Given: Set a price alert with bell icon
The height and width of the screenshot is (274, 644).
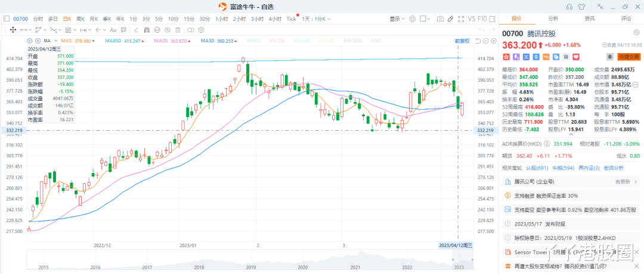Looking at the screenshot, I should click(611, 57).
